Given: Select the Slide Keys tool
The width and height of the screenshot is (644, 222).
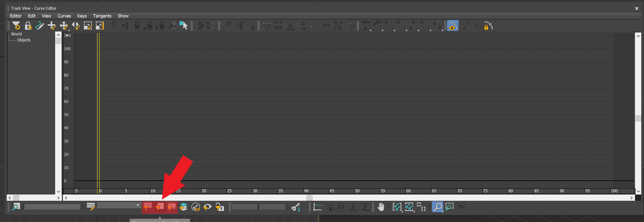Looking at the screenshot, I should [76, 26].
